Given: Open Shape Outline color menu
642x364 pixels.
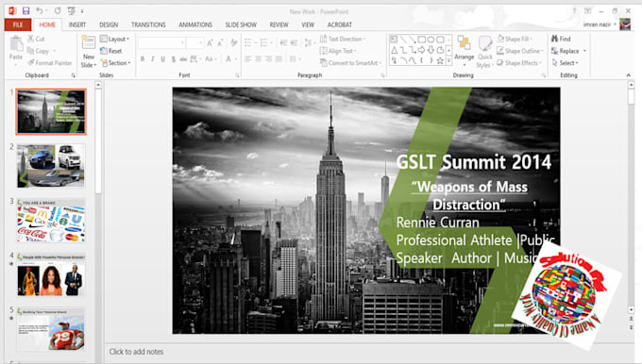Looking at the screenshot, I should click(520, 51).
